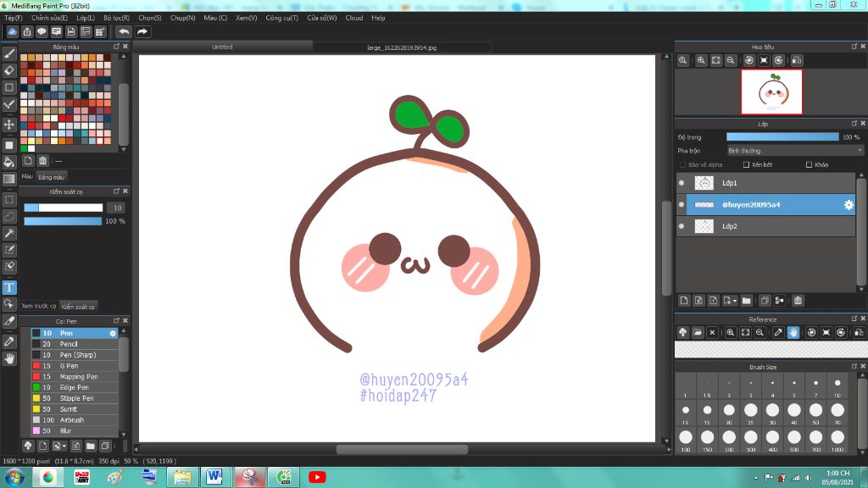The width and height of the screenshot is (868, 488).
Task: Click the navigator preview thumbnail
Action: point(771,91)
